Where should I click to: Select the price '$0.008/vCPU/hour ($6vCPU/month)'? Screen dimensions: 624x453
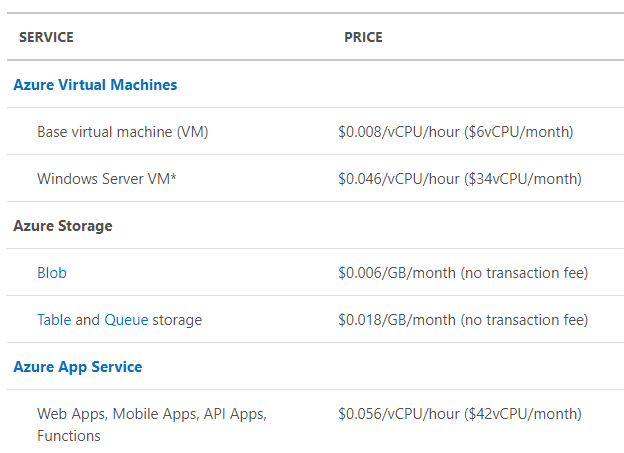[x=456, y=132]
